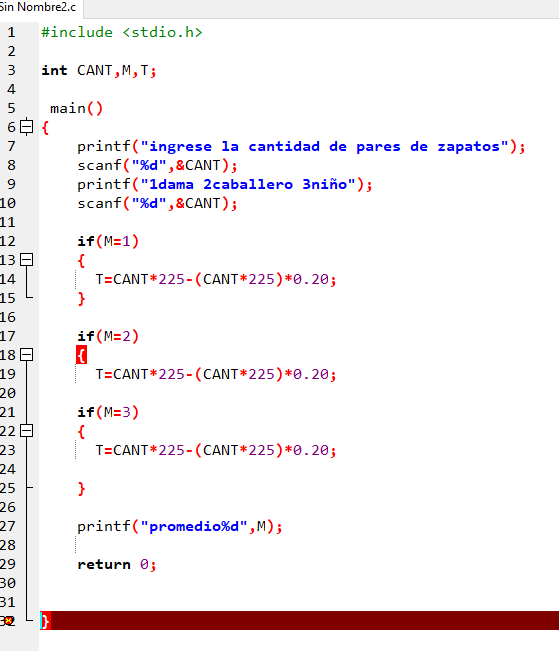Click the if(M=1) condition
Viewport: 559px width, 651px height.
(x=108, y=241)
